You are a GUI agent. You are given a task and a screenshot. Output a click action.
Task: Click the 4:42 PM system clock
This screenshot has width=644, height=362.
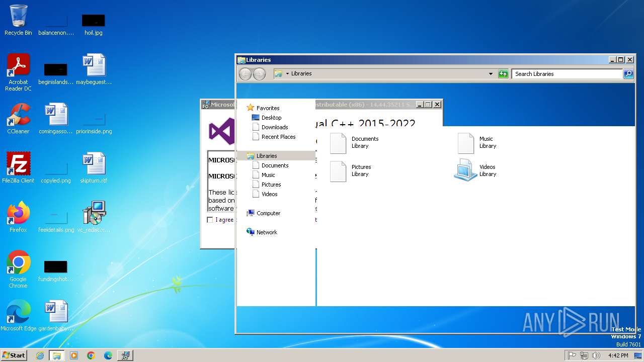(x=618, y=355)
